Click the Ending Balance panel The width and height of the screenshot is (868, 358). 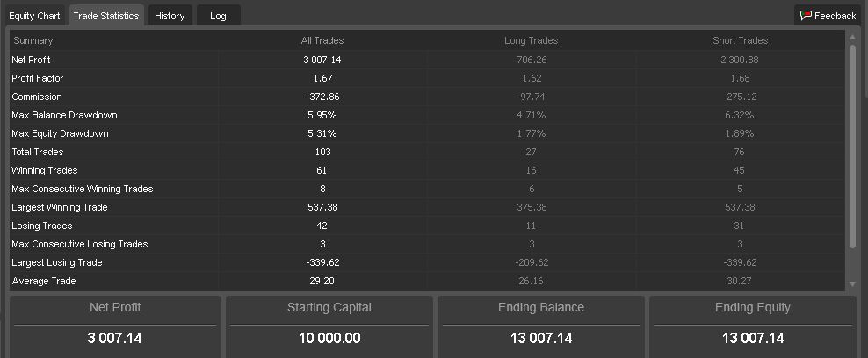click(x=541, y=326)
